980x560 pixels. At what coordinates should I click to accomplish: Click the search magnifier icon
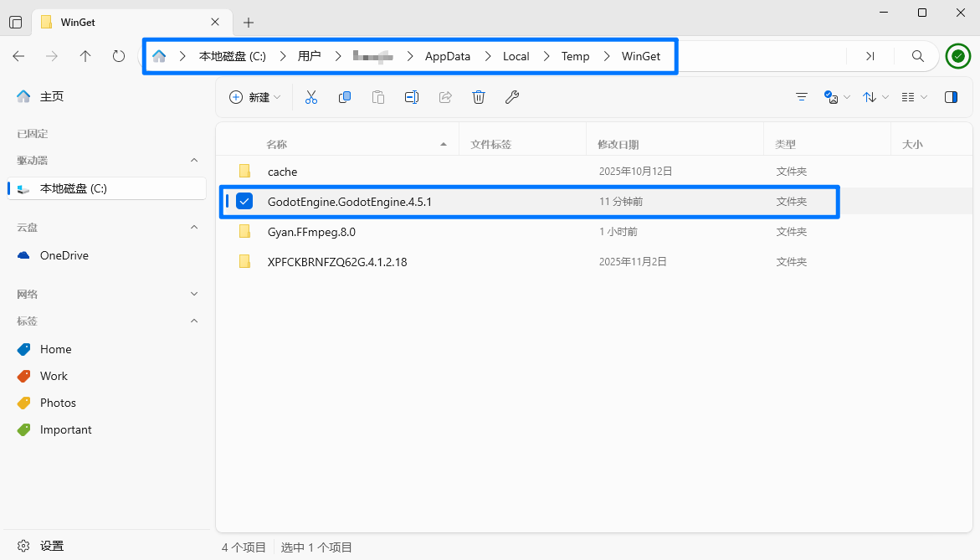(918, 56)
